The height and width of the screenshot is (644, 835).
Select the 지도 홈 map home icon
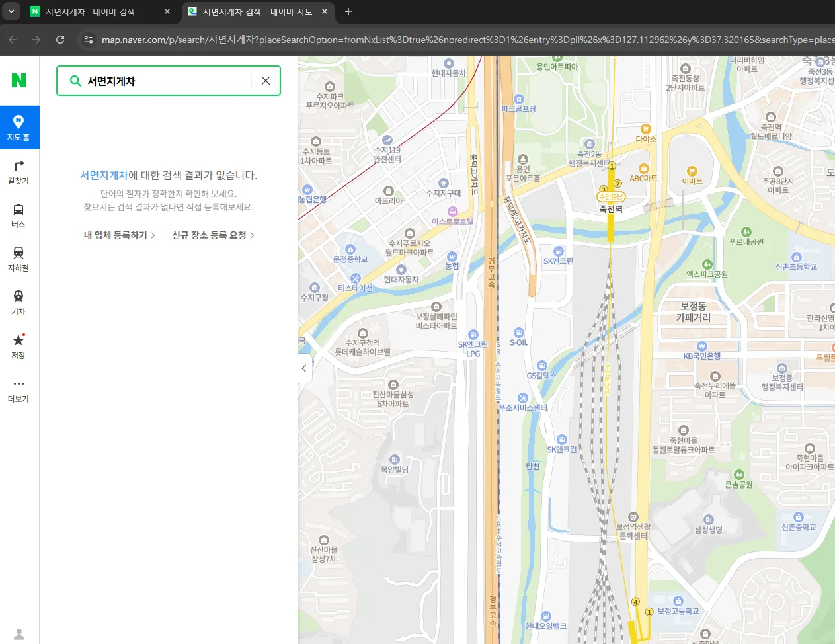(18, 127)
